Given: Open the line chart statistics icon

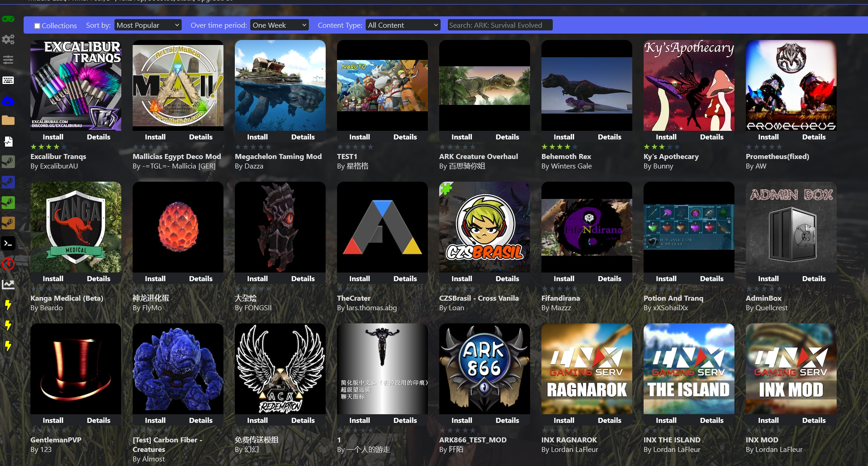Looking at the screenshot, I should click(8, 284).
